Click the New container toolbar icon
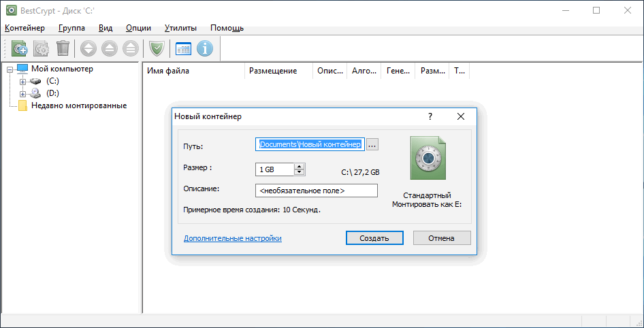Image resolution: width=644 pixels, height=328 pixels. [x=19, y=48]
